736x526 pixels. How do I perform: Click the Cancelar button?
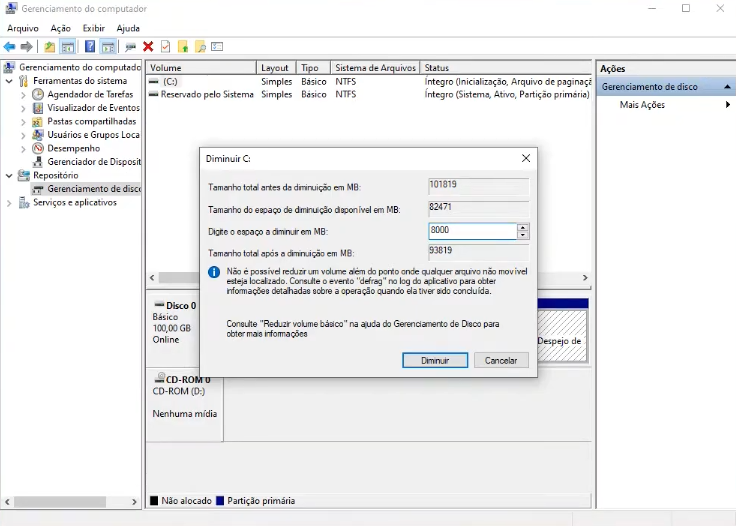click(x=501, y=360)
